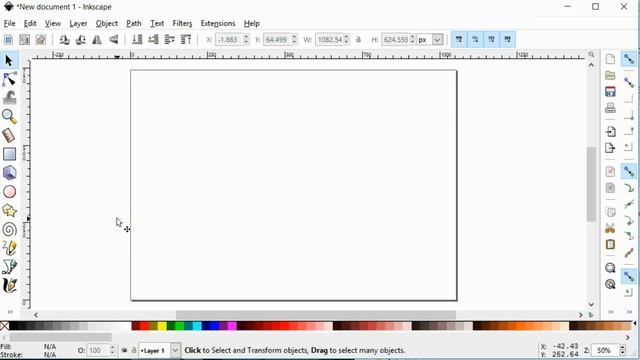Raise selection to top
The height and width of the screenshot is (360, 640).
186,40
